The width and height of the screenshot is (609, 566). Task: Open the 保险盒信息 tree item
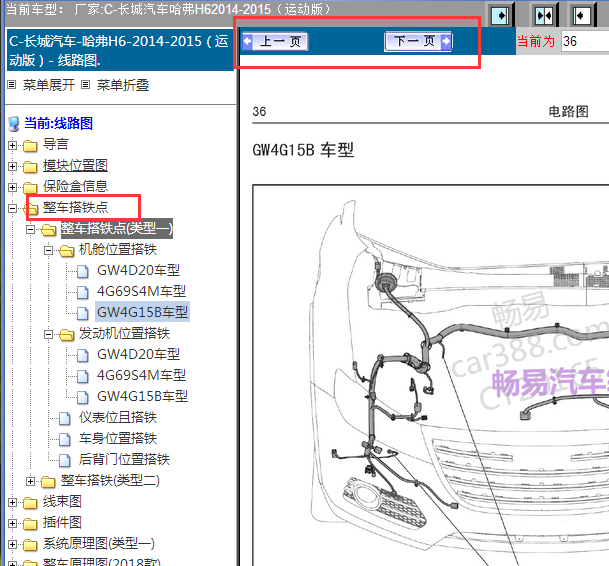(x=75, y=186)
